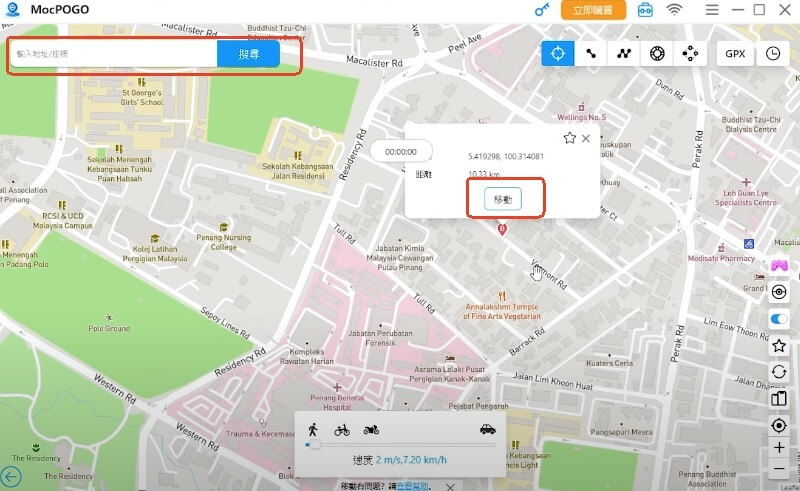Click Annalakshmi Temple of Fine Arts label
Image resolution: width=800 pixels, height=491 pixels.
[502, 311]
